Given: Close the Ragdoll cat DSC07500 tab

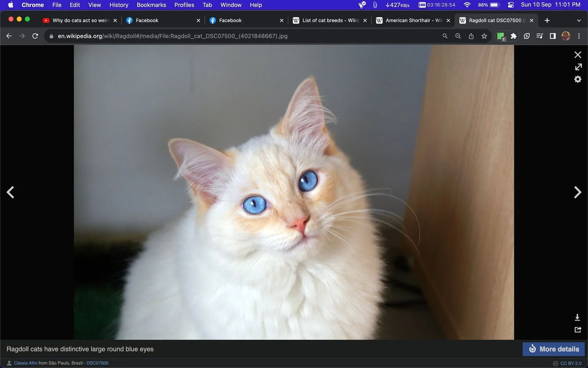Looking at the screenshot, I should coord(531,20).
